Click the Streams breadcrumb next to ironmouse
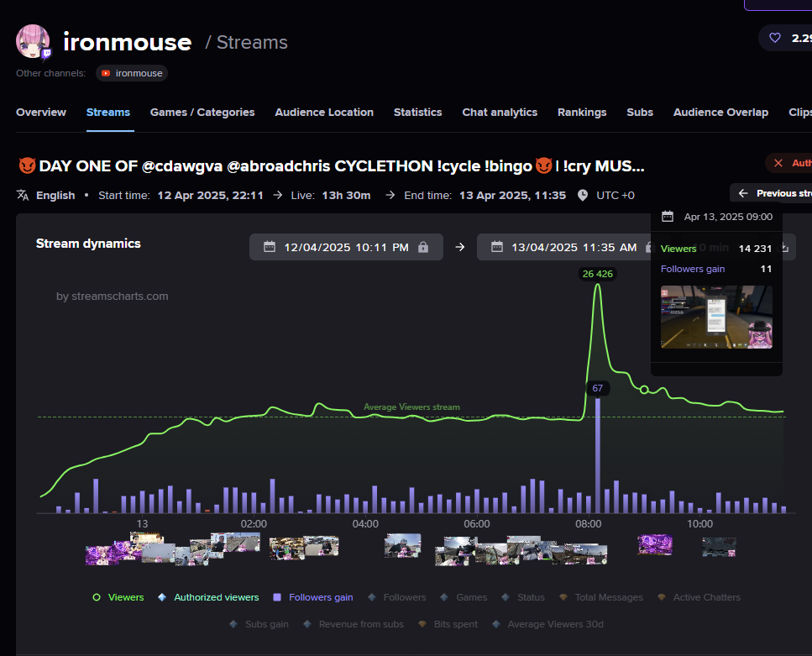 (x=252, y=43)
